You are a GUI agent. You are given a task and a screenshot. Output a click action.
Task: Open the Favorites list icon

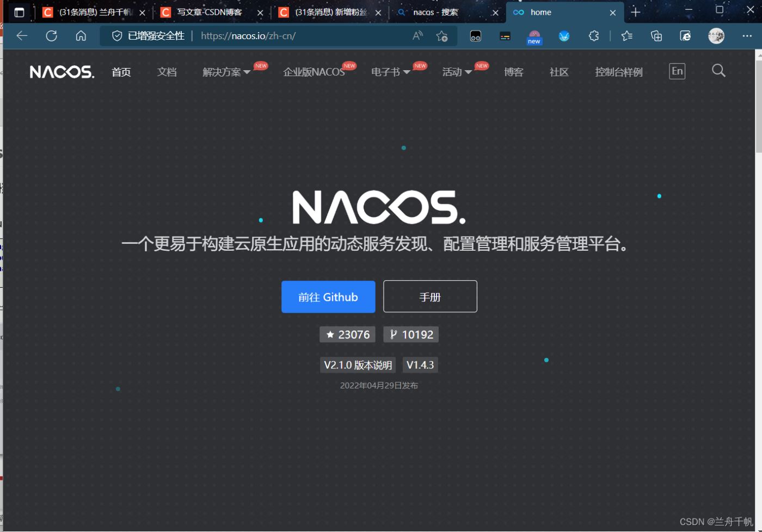point(627,36)
